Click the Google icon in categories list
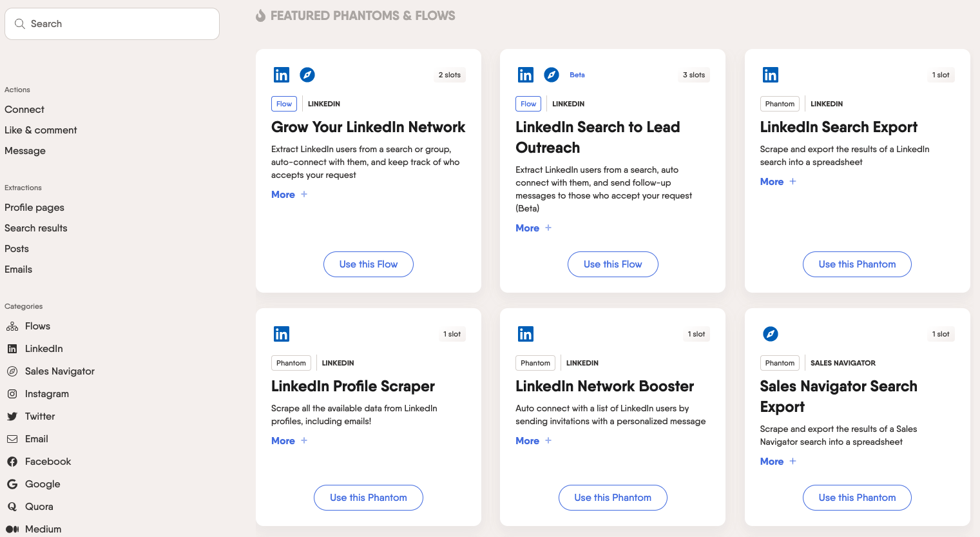Screen dimensions: 980x537 pos(12,484)
